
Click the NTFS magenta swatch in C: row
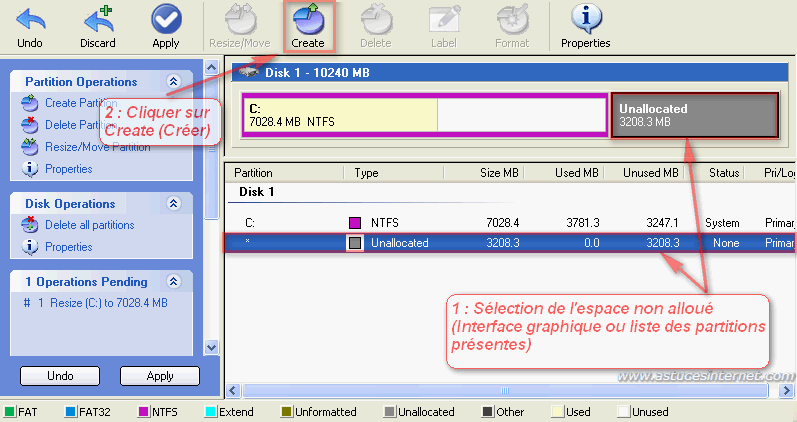tap(355, 223)
